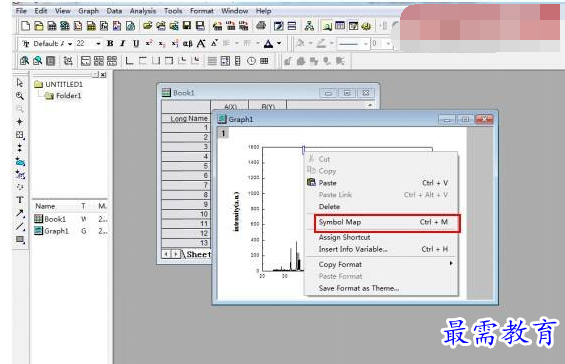Toggle Underline text formatting
565x364 pixels.
(136, 44)
